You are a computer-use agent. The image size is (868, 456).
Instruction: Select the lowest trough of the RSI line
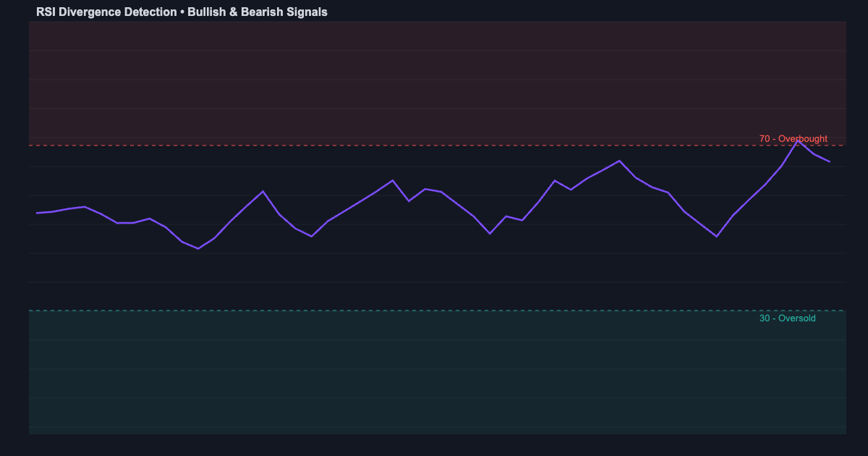point(197,248)
